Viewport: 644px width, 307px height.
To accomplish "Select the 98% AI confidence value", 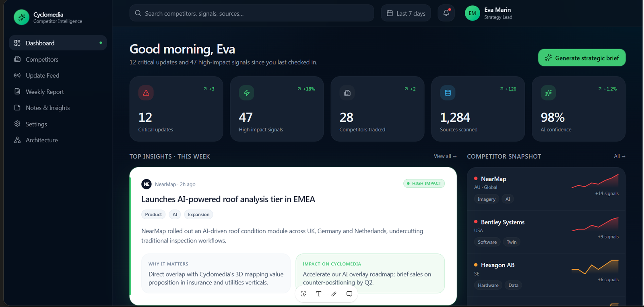I will 553,117.
